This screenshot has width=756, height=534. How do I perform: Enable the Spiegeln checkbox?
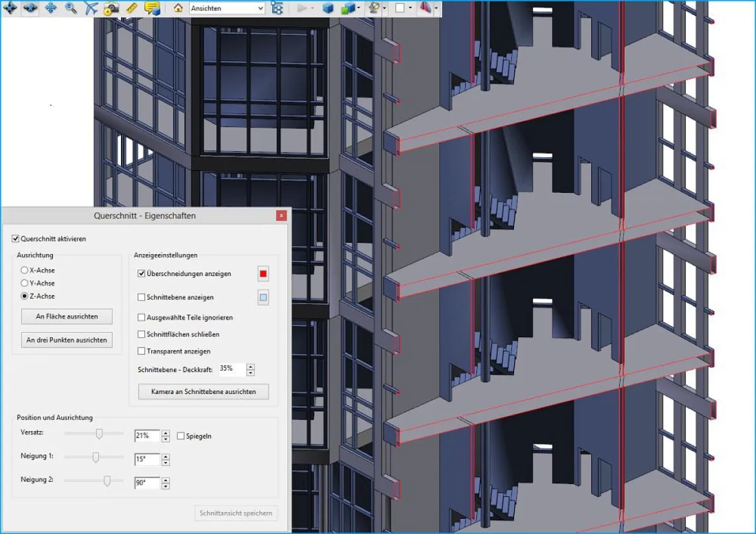pyautogui.click(x=181, y=435)
